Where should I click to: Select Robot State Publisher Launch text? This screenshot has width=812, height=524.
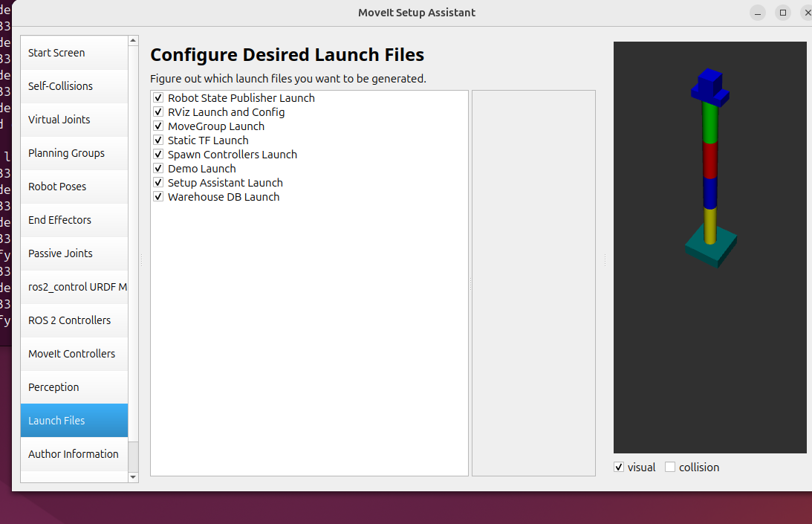click(241, 98)
